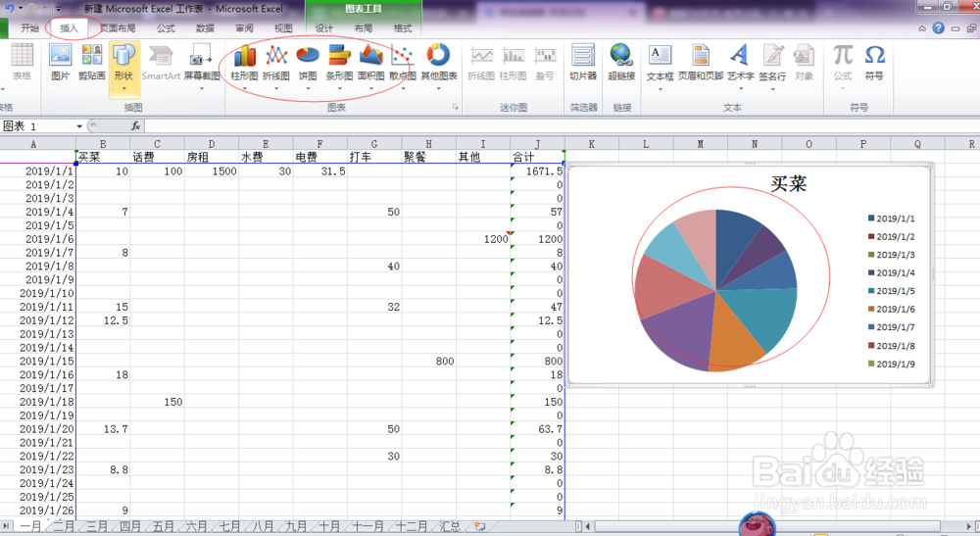Screen dimensions: 980x536
Task: Insert a Scatter chart (散点图)
Action: click(402, 66)
